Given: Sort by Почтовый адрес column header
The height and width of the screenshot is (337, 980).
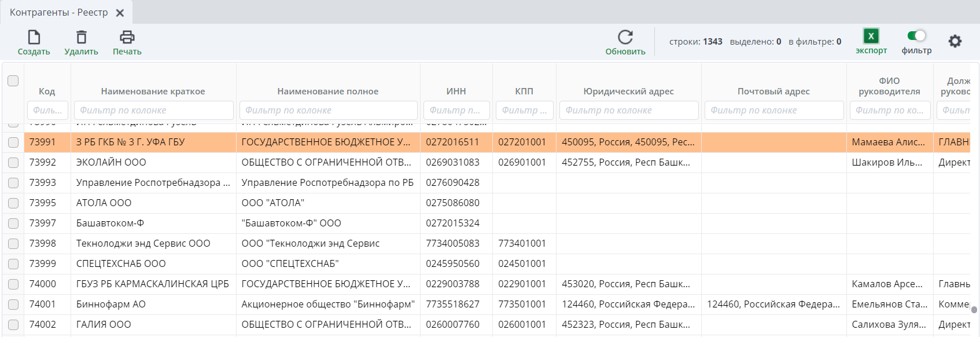Looking at the screenshot, I should 774,91.
